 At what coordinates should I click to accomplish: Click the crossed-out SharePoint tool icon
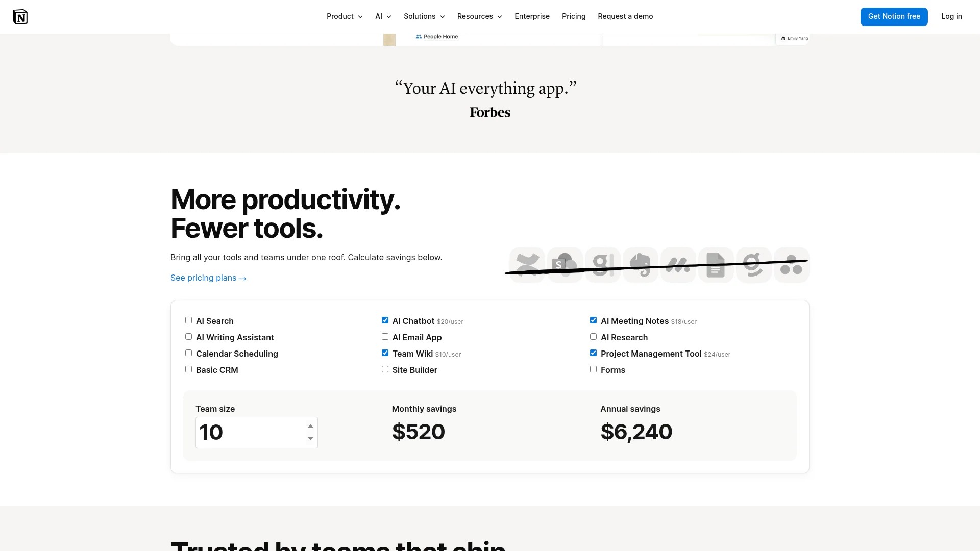click(565, 265)
